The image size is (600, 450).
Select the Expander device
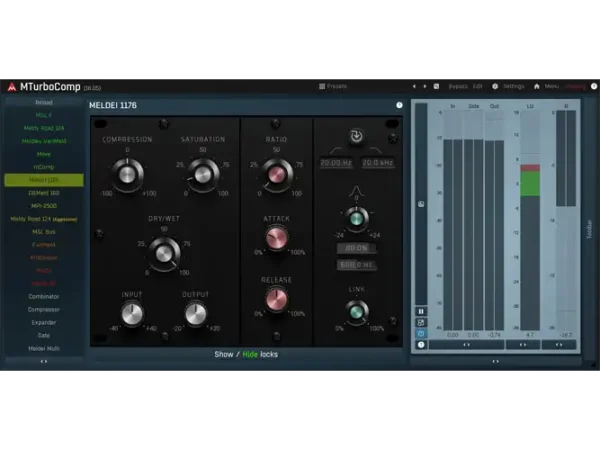[44, 323]
